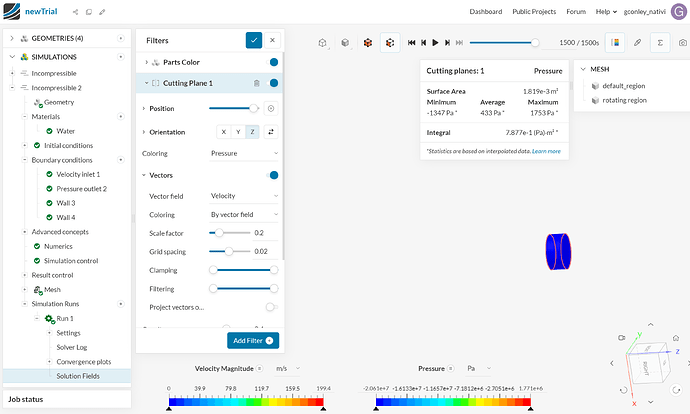
Task: Jump to the first time step
Action: coord(411,43)
